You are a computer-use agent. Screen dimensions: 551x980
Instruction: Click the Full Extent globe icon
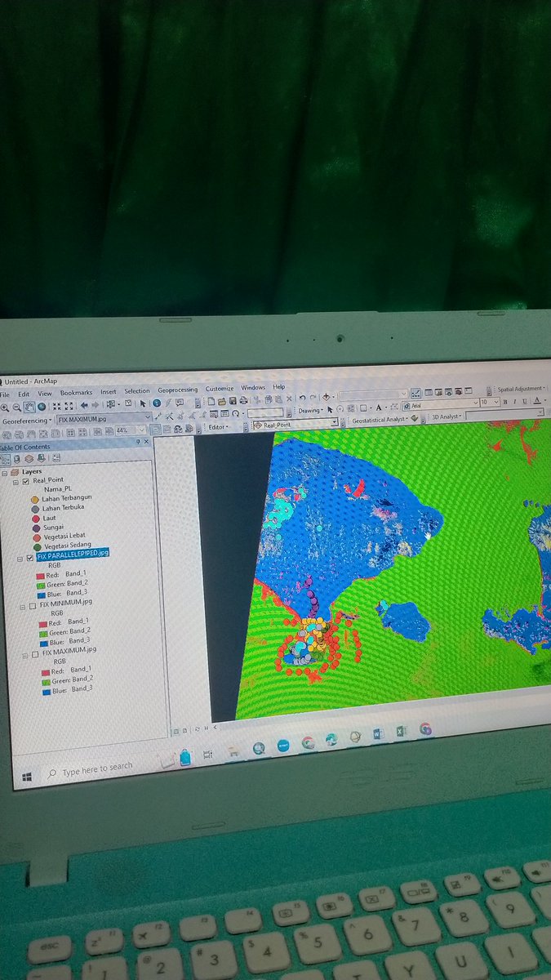pos(41,406)
